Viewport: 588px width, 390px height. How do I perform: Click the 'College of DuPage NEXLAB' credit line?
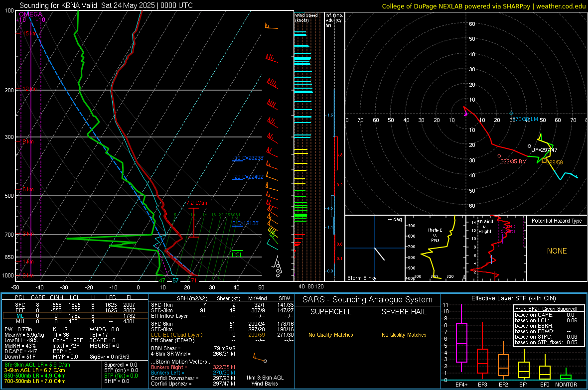pyautogui.click(x=483, y=6)
